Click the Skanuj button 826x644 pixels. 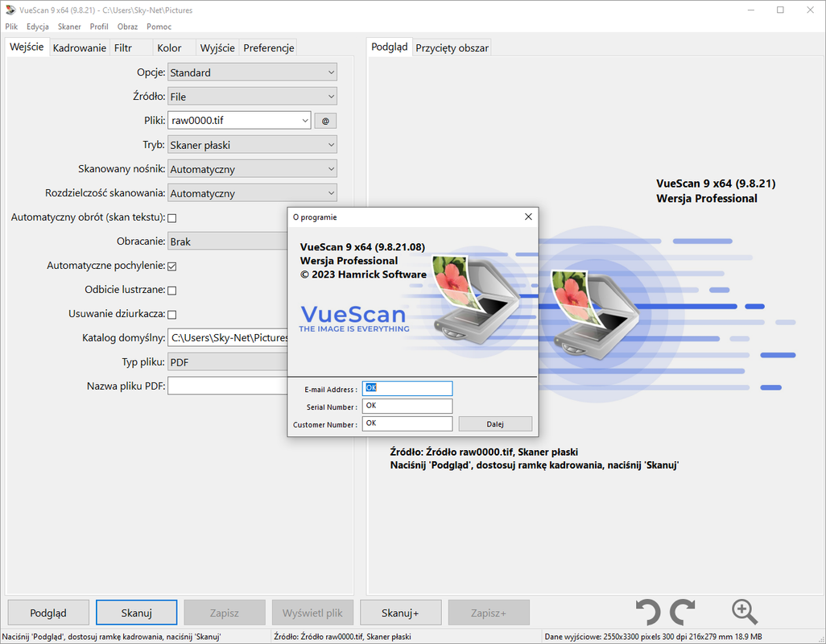click(136, 613)
